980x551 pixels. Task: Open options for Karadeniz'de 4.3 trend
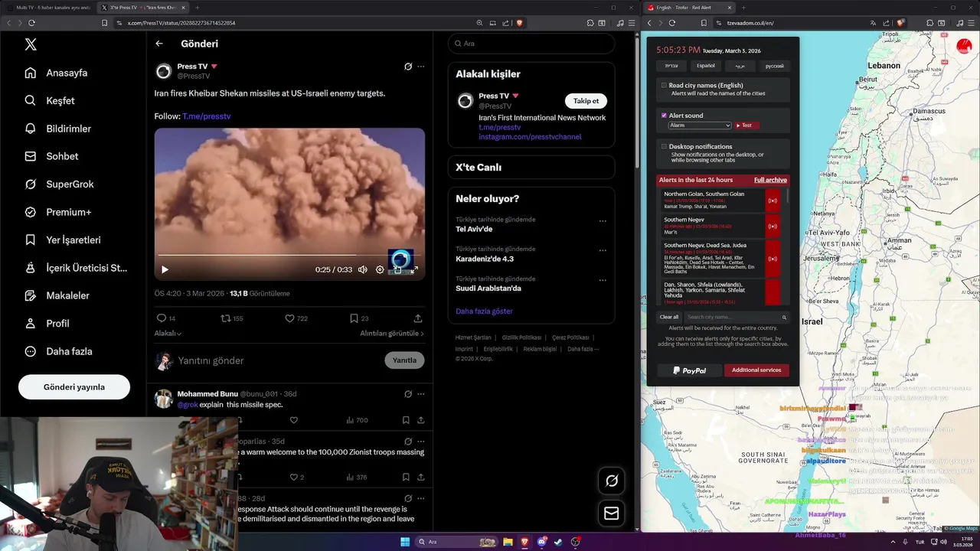603,250
